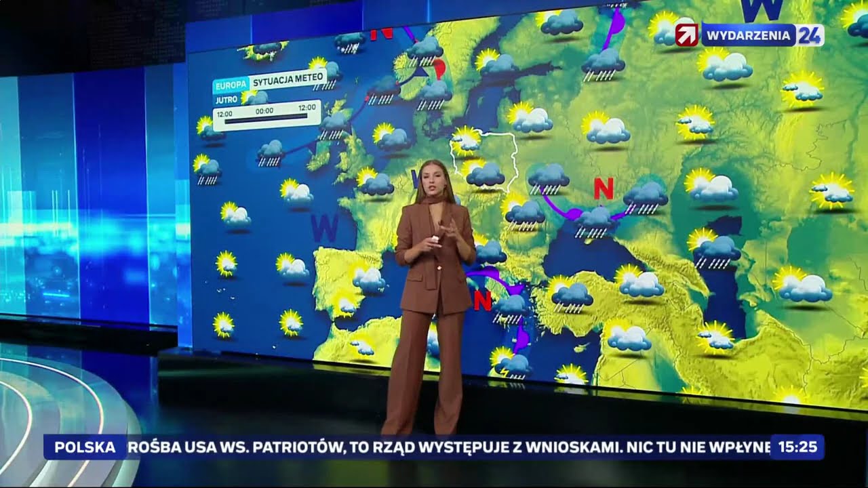Click the blue W over Bay of Biscay
Image resolution: width=868 pixels, height=488 pixels.
[325, 228]
